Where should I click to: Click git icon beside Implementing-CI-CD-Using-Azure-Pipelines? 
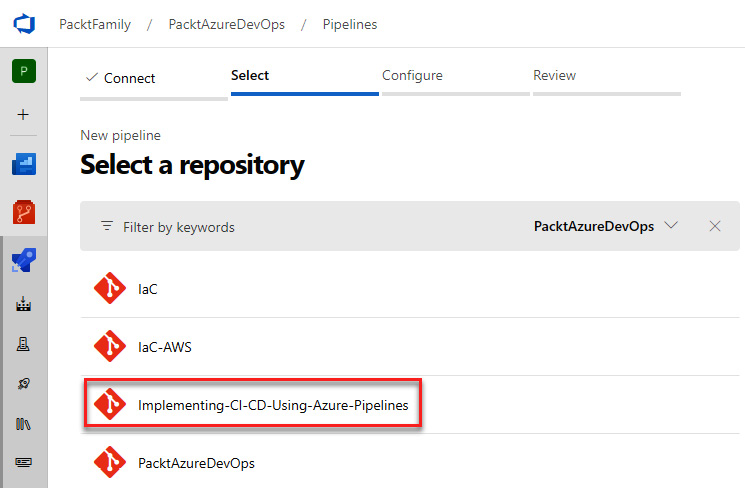[x=110, y=404]
